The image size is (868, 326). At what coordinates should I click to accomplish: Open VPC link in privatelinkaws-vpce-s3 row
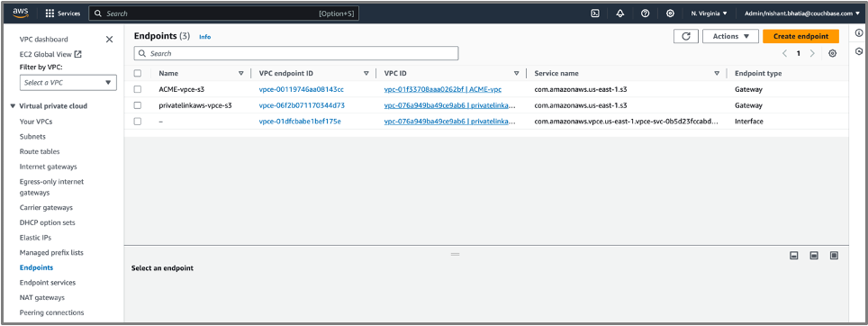click(450, 105)
